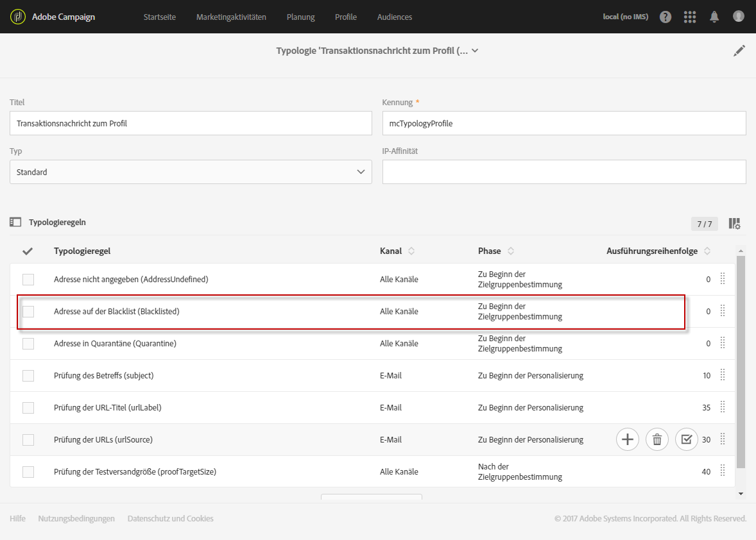The image size is (756, 540).
Task: Tick checkbox for Adresse nicht angegeben rule
Action: point(28,279)
